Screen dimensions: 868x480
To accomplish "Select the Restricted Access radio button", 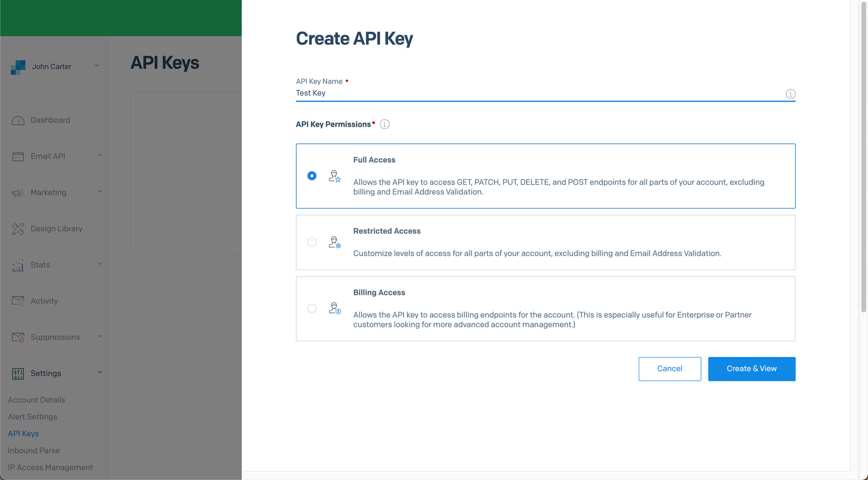I will tap(312, 242).
